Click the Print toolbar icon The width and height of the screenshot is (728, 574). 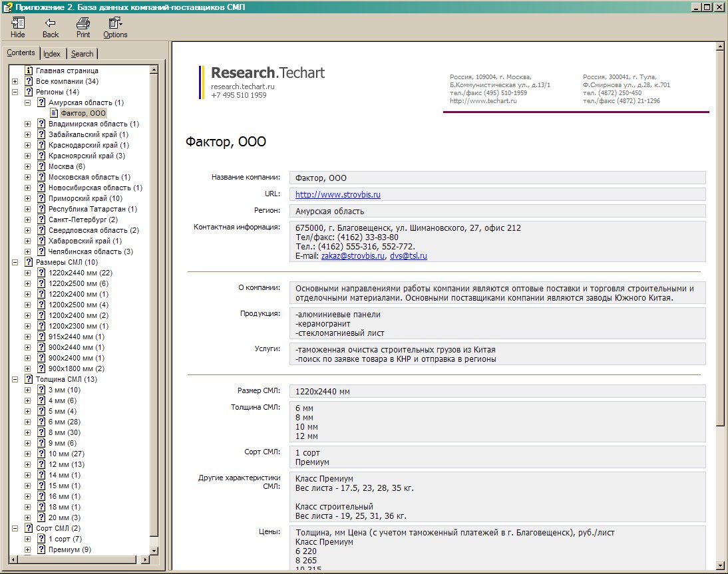83,23
